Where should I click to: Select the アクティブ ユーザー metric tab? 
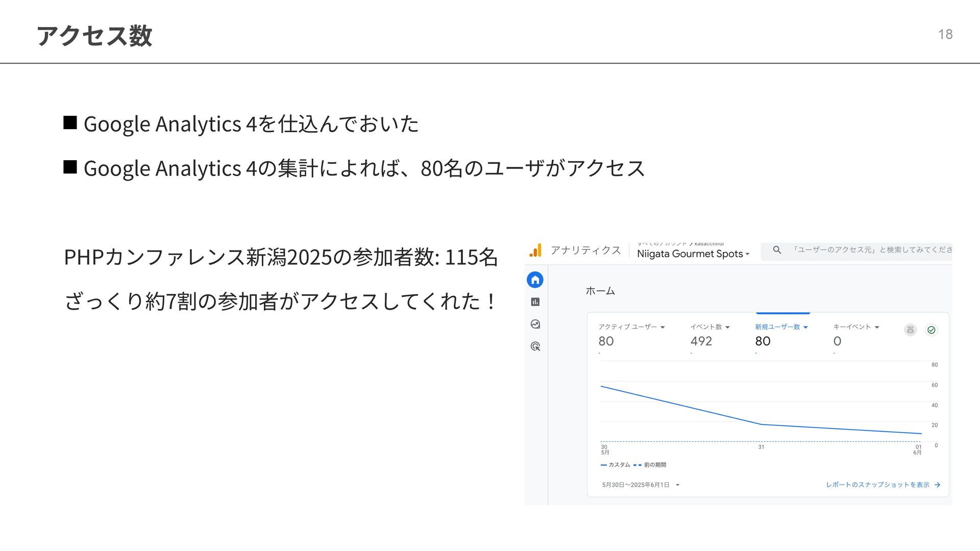(632, 335)
